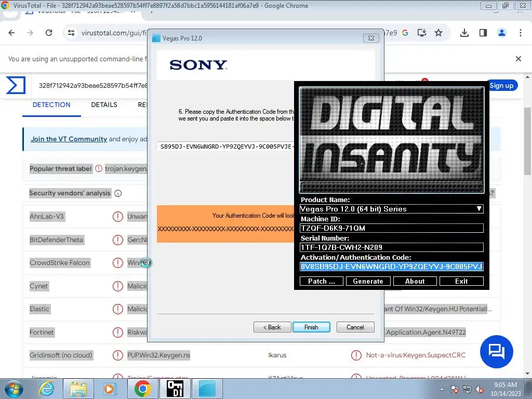The image size is (532, 399).
Task: Click the alert icon in Gridinsoft row
Action: [x=118, y=355]
